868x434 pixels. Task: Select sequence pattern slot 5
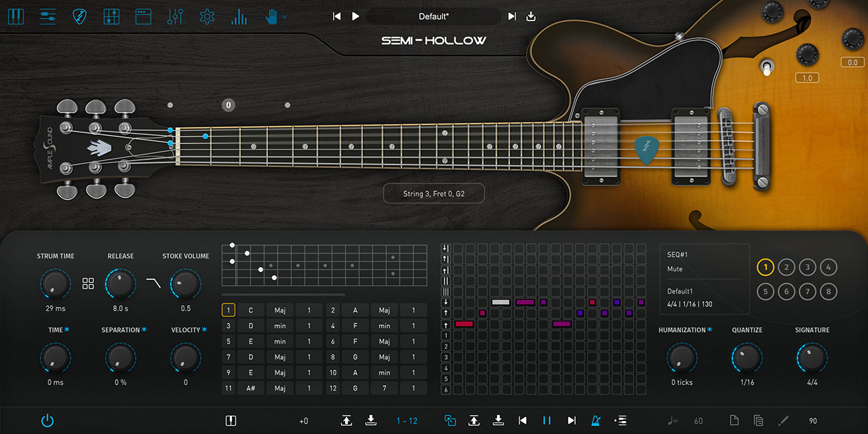tap(765, 292)
